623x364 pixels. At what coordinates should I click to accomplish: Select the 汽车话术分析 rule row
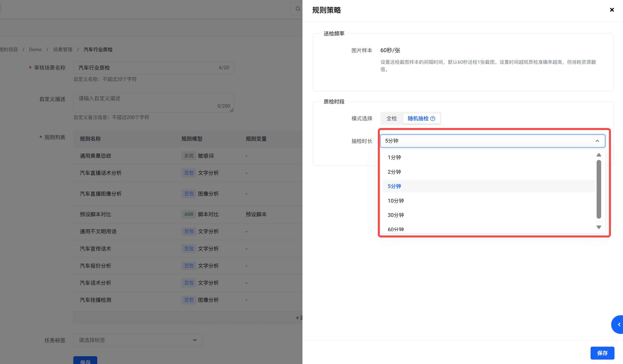[188, 283]
